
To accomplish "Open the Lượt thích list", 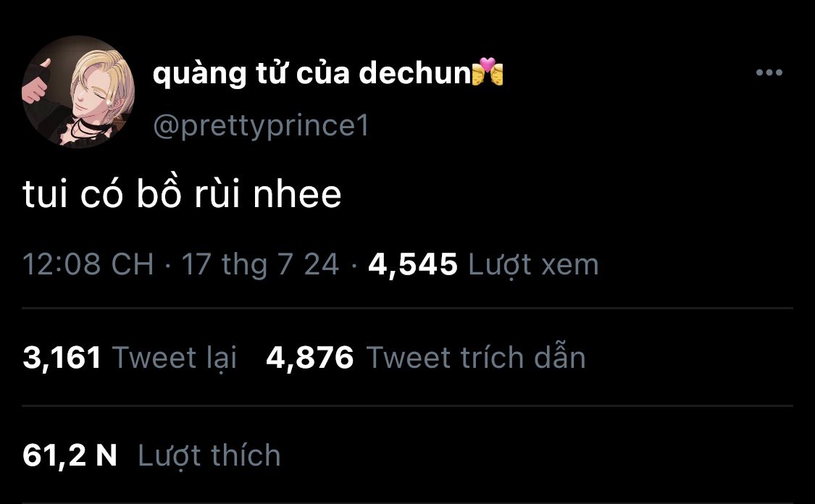I will click(x=209, y=455).
